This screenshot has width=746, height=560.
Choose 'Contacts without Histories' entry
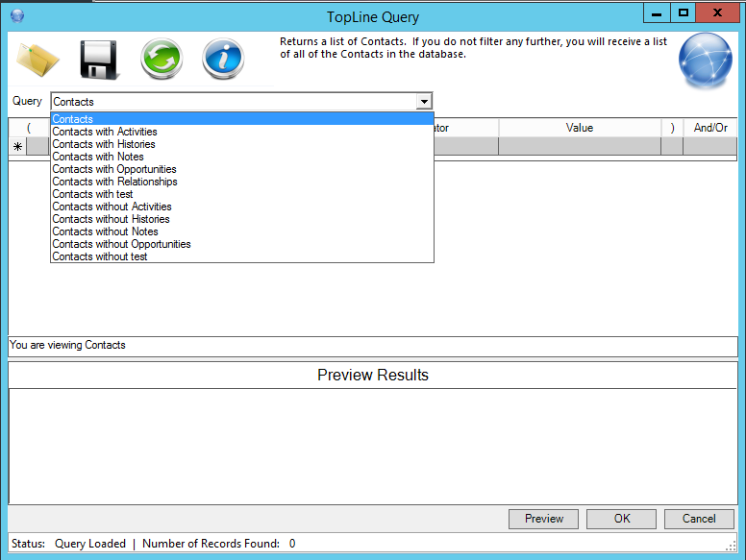[x=242, y=219]
